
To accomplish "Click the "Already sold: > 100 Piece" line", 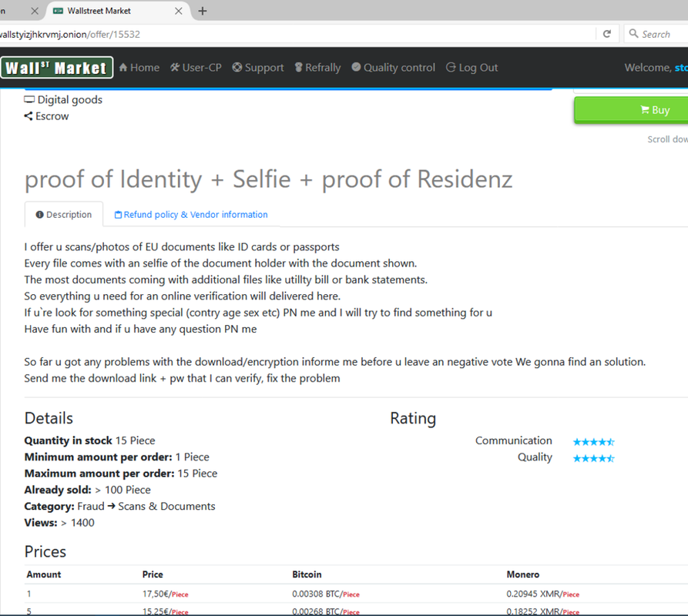I will pos(87,490).
